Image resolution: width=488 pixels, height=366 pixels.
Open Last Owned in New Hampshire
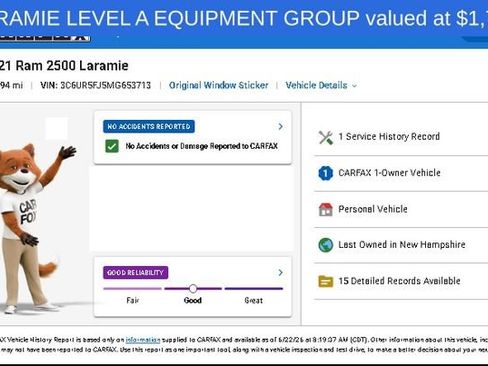[402, 245]
